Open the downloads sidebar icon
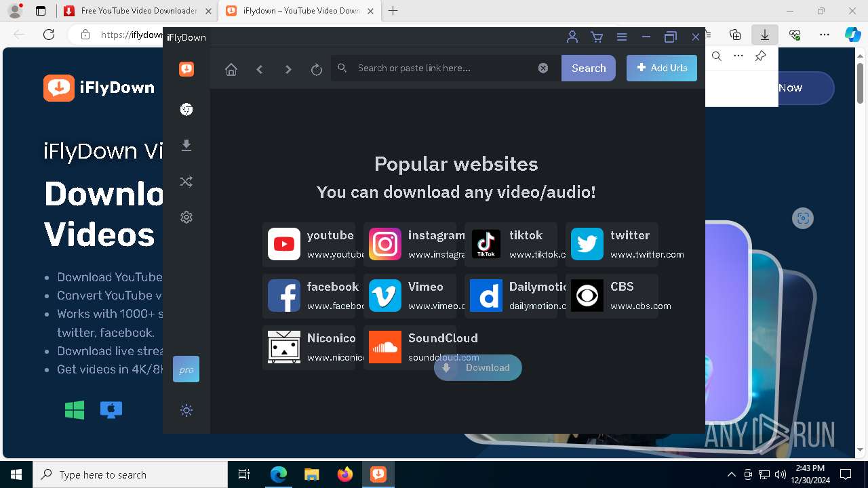 186,146
